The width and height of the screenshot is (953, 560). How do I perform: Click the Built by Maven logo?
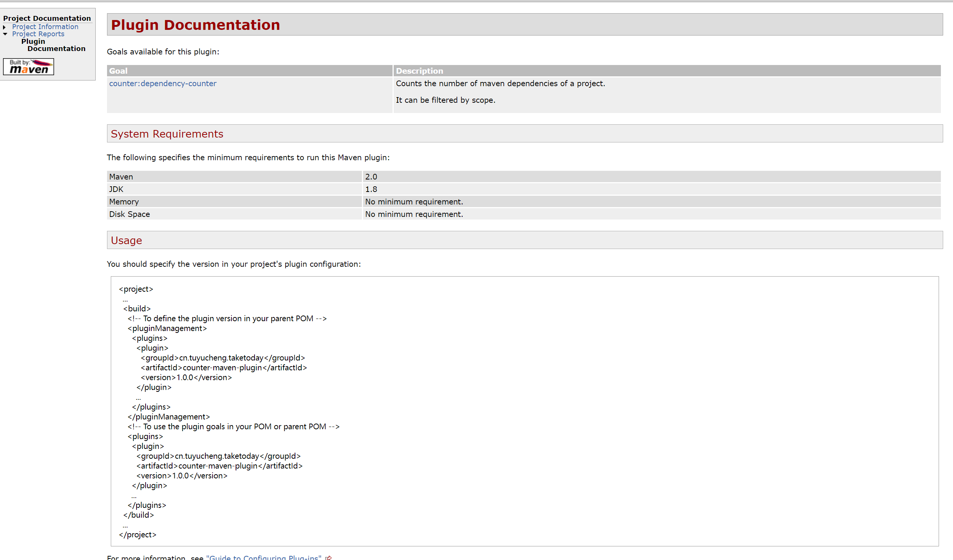point(28,67)
